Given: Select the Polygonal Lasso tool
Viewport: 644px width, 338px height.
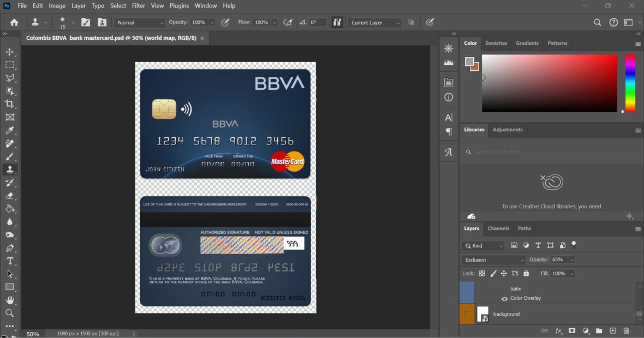Looking at the screenshot, I should coord(9,78).
